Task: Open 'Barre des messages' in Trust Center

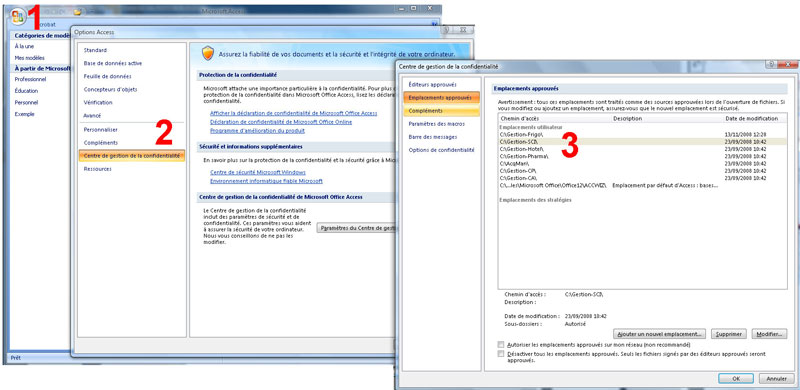Action: tap(433, 137)
